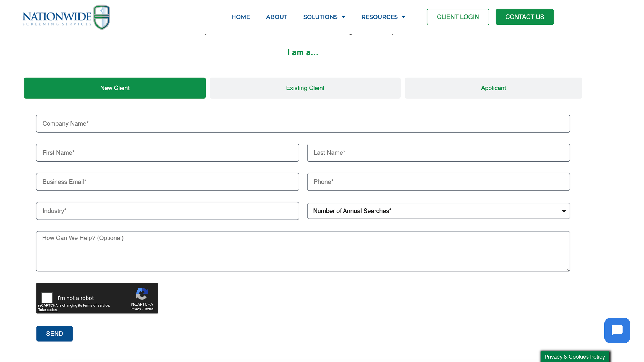Go to the Home page
The width and height of the screenshot is (644, 362).
[240, 17]
